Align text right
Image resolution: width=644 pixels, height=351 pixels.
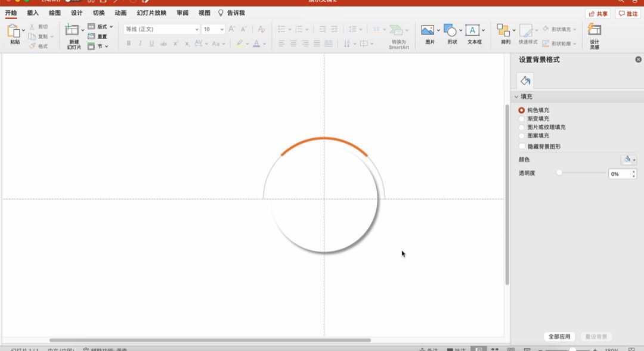pos(305,43)
